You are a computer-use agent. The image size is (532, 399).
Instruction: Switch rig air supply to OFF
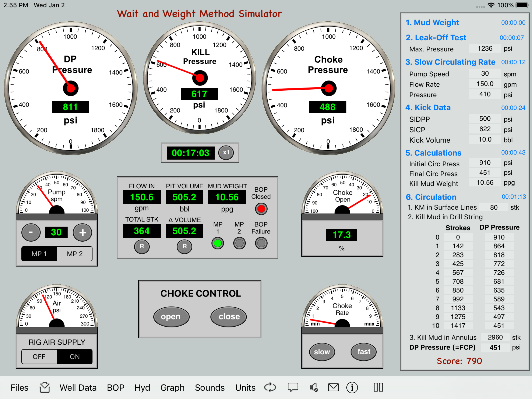(x=39, y=357)
